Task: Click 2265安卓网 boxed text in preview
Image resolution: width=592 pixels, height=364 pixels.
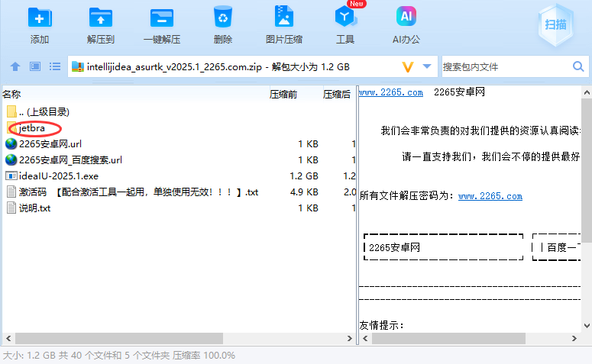Action: [x=395, y=247]
